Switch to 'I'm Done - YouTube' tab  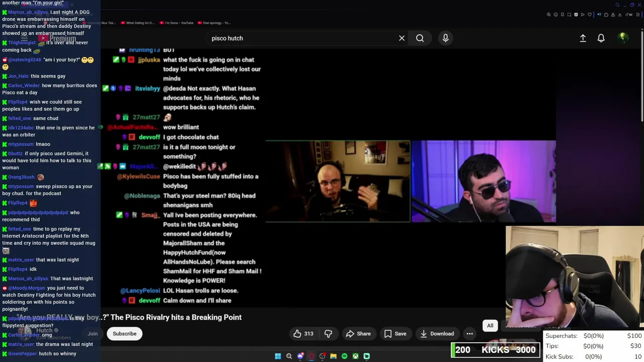pos(176,23)
